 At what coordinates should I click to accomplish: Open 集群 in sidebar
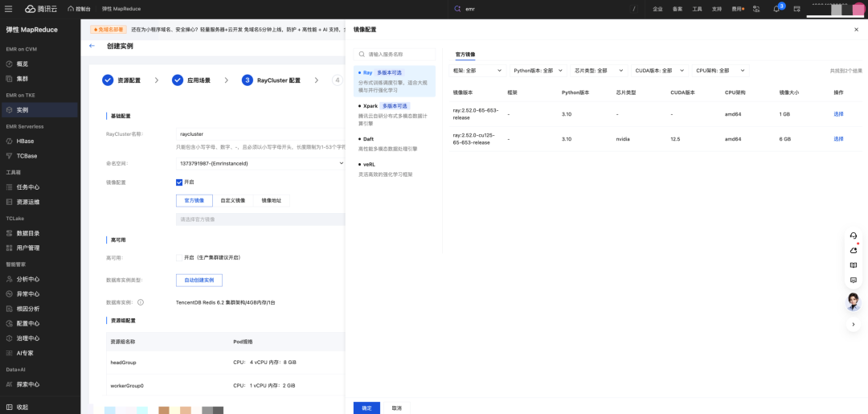coord(23,79)
